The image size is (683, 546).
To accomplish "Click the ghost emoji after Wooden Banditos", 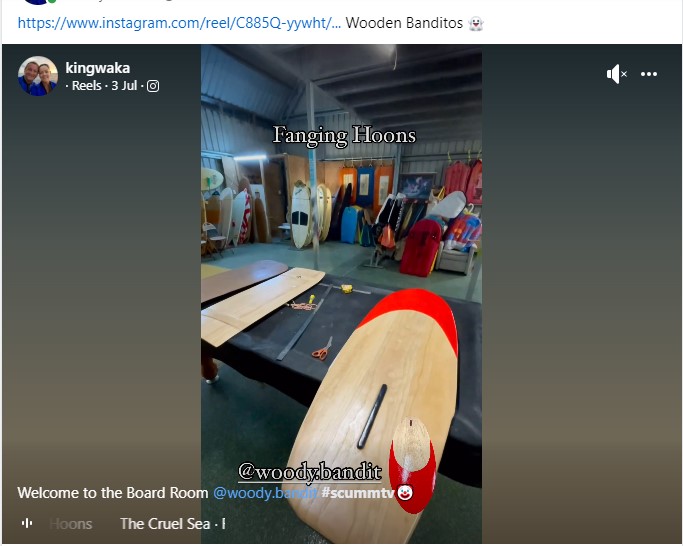I will (476, 23).
